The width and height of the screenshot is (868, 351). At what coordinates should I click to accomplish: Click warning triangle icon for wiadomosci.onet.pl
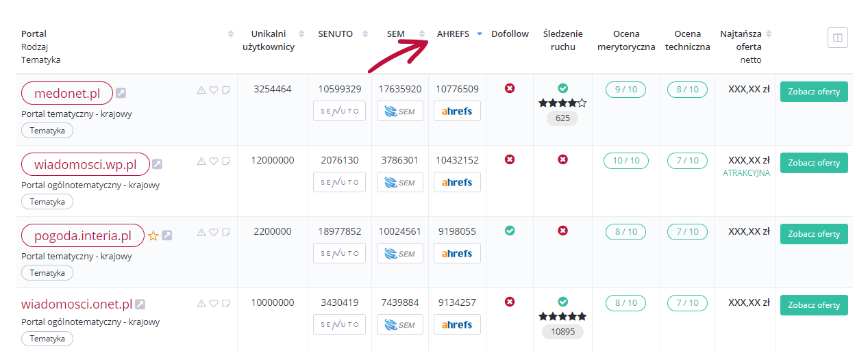point(201,303)
